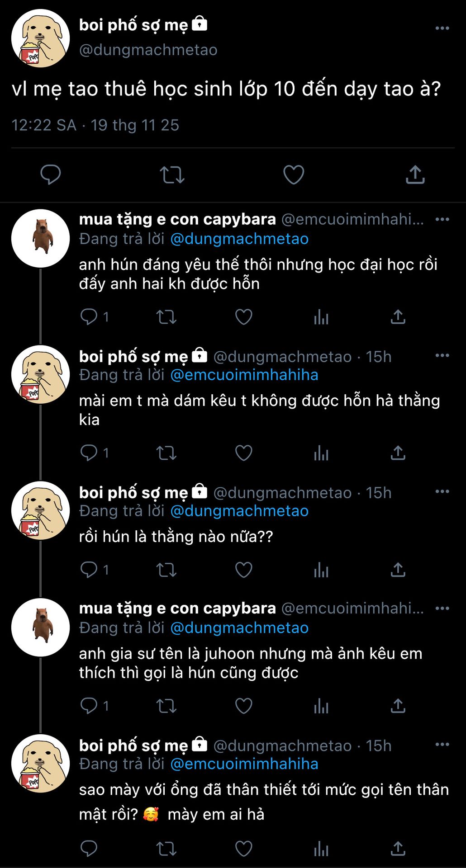Like the last reply 'sao mày với ổng'
The width and height of the screenshot is (466, 868).
coord(244,849)
